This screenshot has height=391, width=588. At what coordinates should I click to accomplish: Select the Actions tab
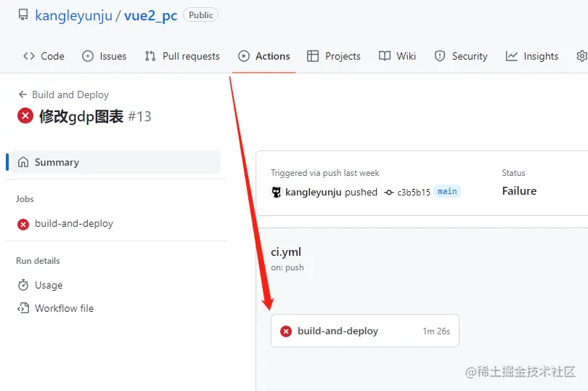pos(264,56)
